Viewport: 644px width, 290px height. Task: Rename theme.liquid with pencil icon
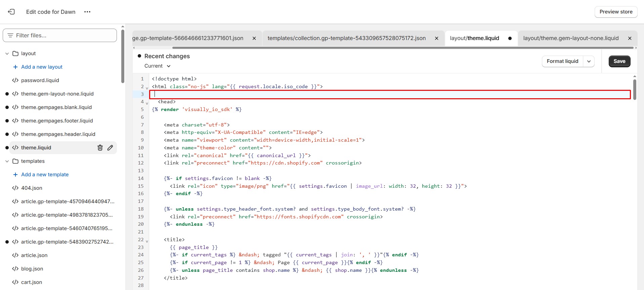point(110,148)
